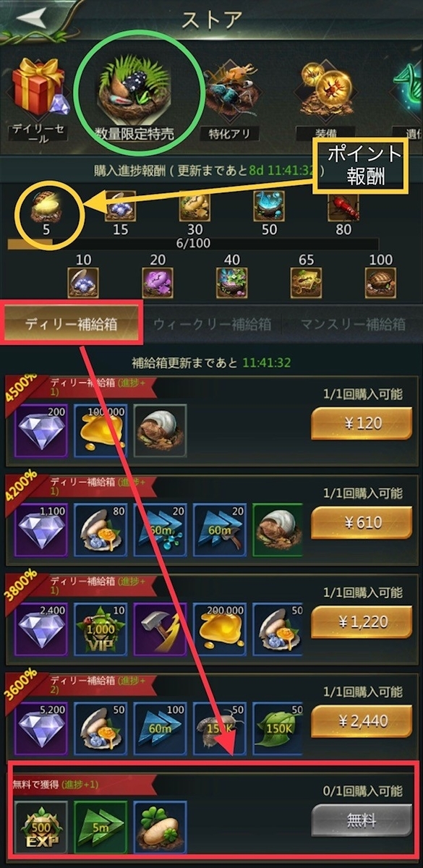Tap the 80-point red ant reward

(343, 206)
